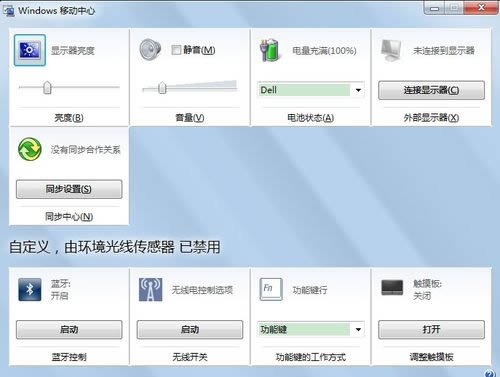The image size is (500, 377).
Task: Click the Fn function key icon
Action: coord(271,289)
